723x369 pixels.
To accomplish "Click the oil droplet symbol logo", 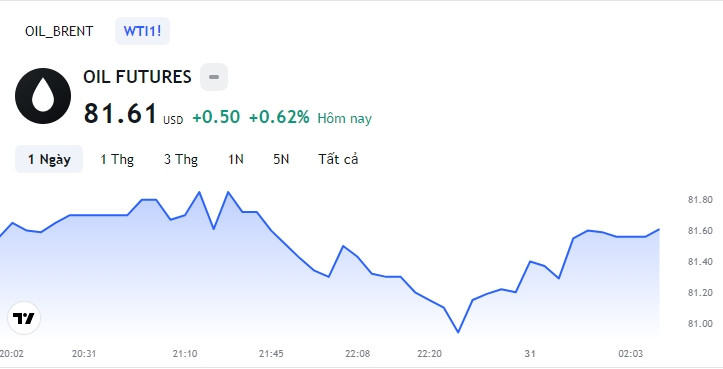I will pyautogui.click(x=43, y=96).
